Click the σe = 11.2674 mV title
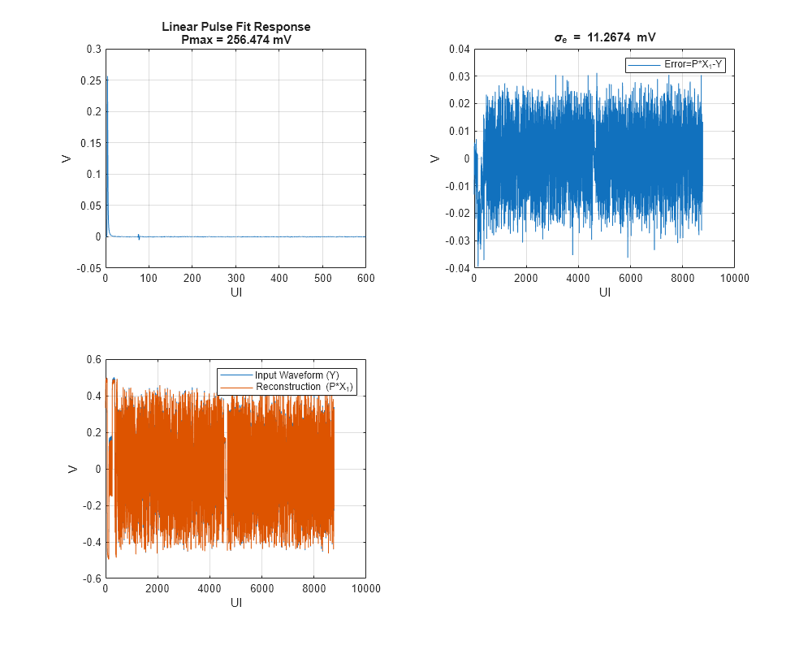Viewport: 812px width, 650px height. (x=605, y=37)
